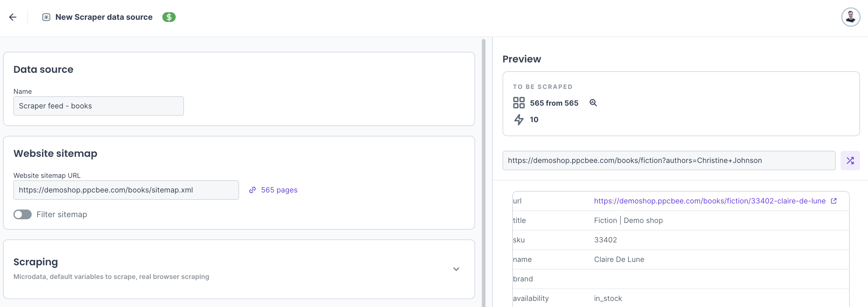Open the 565 pages link

point(279,190)
